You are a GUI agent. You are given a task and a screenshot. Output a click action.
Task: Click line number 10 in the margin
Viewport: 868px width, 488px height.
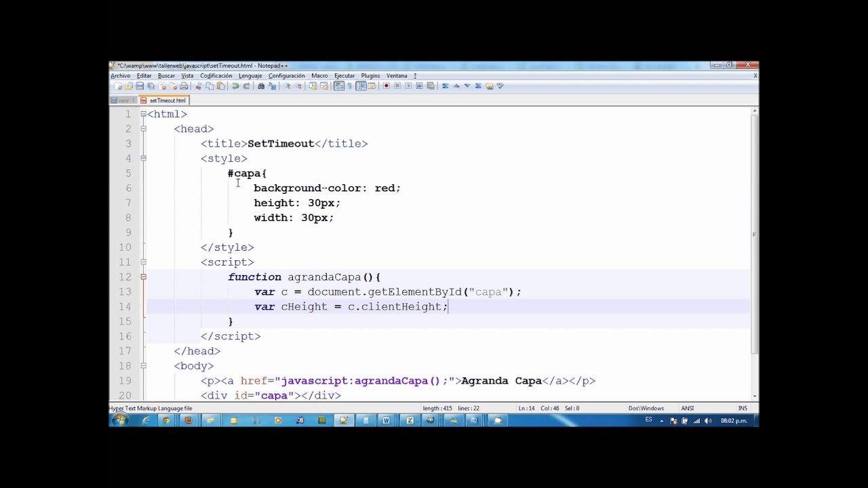pos(125,247)
